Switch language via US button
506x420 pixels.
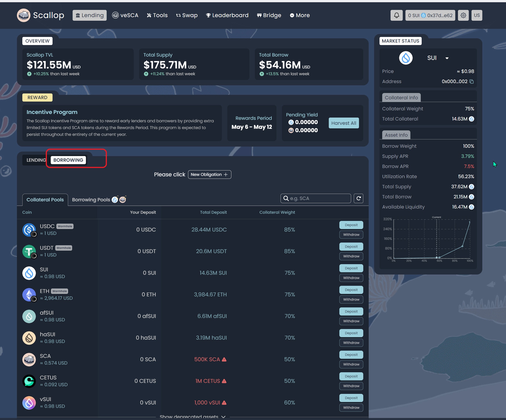point(477,15)
